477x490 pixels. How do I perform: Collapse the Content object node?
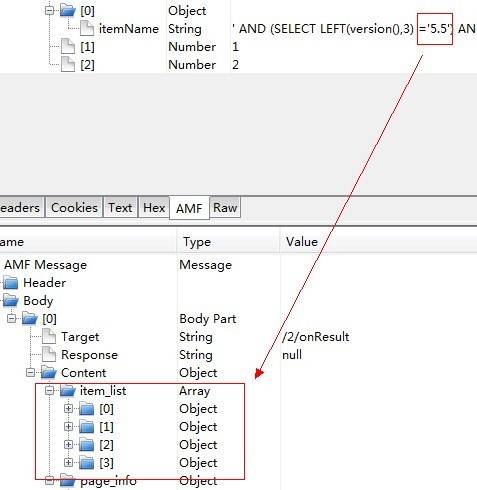(30, 372)
